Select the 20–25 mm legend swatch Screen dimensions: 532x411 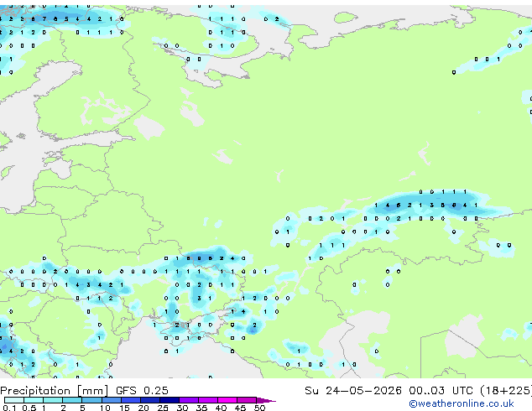150,400
